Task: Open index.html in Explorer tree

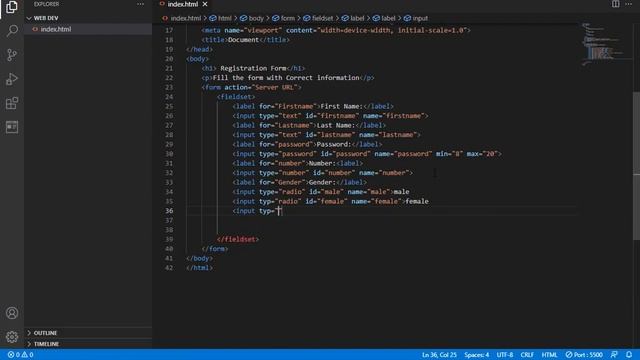Action: pos(56,29)
